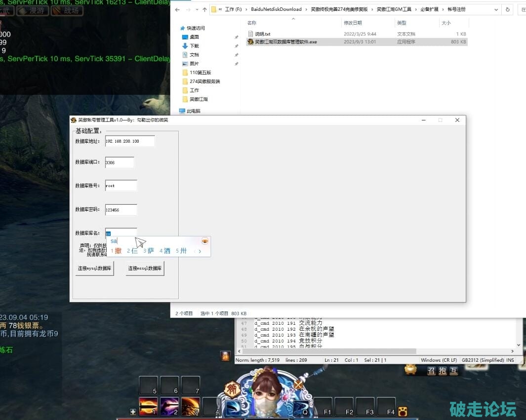Click the Sogou IME skin icon
This screenshot has width=526, height=420.
pos(205,241)
